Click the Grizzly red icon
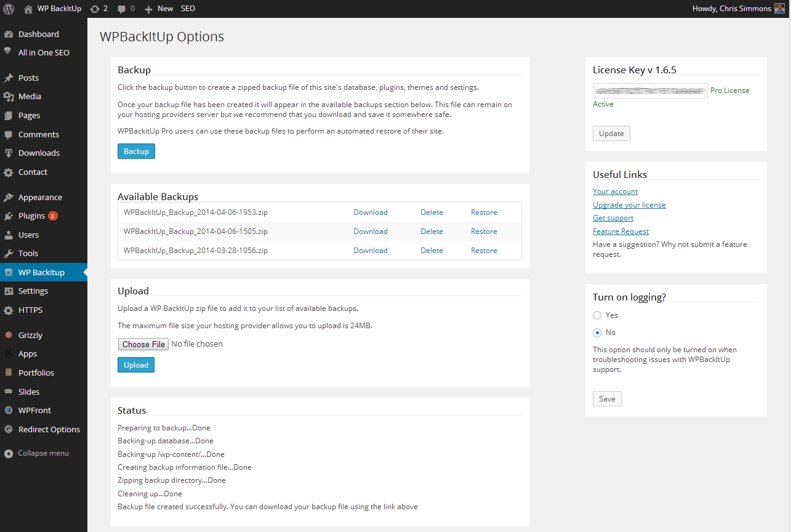Image resolution: width=791 pixels, height=532 pixels. click(x=9, y=336)
